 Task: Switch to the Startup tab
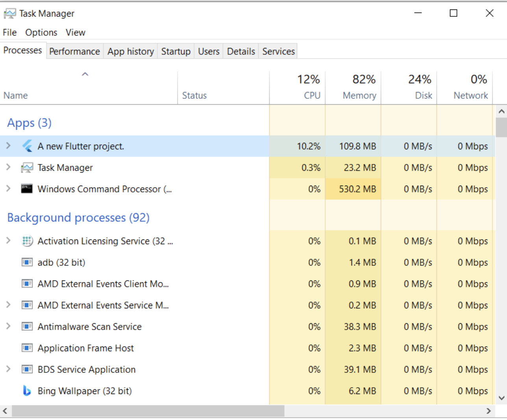(x=176, y=51)
